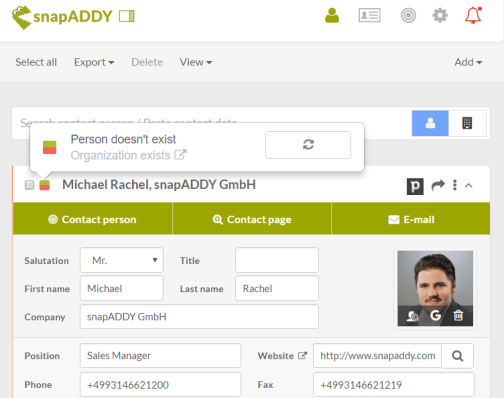Click the share arrow icon
Viewport: 504px width, 398px height.
pos(438,185)
